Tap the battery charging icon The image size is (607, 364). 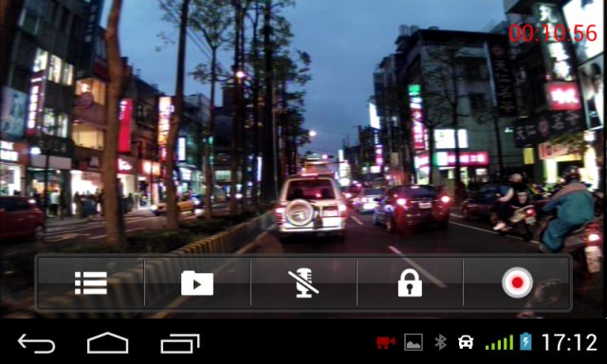tap(525, 342)
